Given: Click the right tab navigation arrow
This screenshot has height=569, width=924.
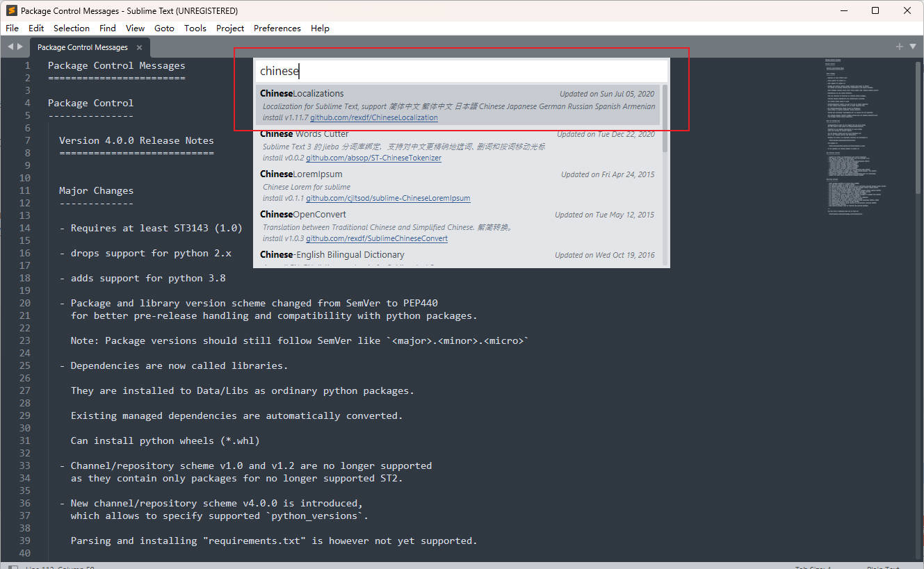Looking at the screenshot, I should tap(20, 47).
